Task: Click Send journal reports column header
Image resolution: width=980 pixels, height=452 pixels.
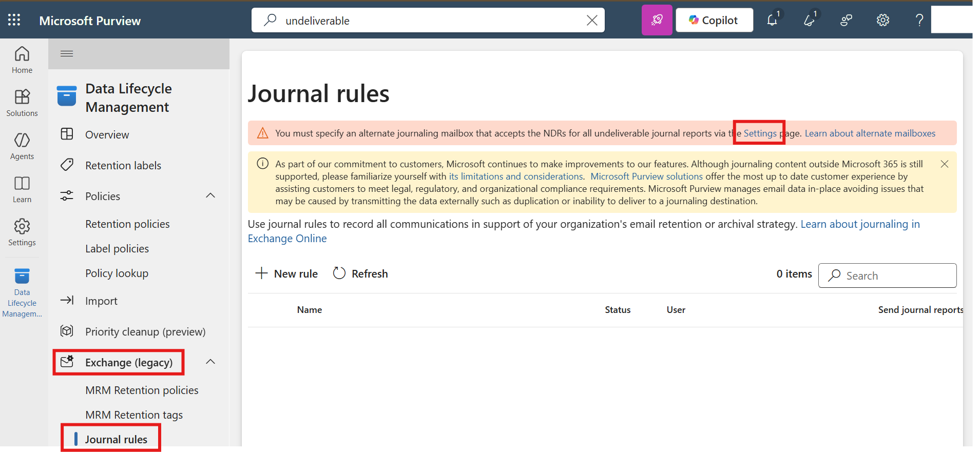Action: point(920,310)
